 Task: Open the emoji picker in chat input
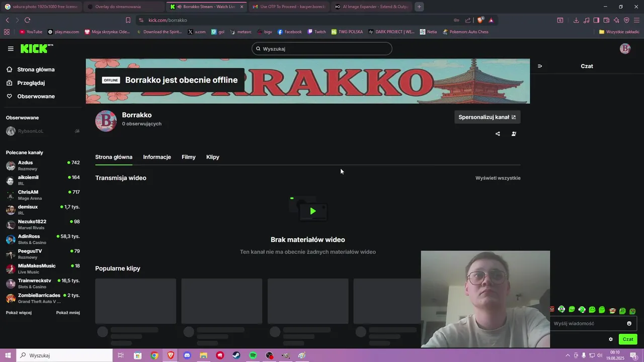pyautogui.click(x=629, y=323)
